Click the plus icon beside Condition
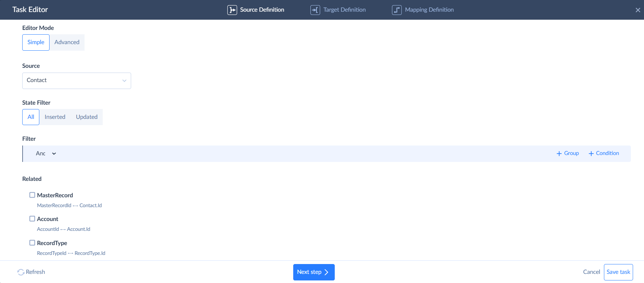Screen dimensions: 644x283 coord(591,154)
